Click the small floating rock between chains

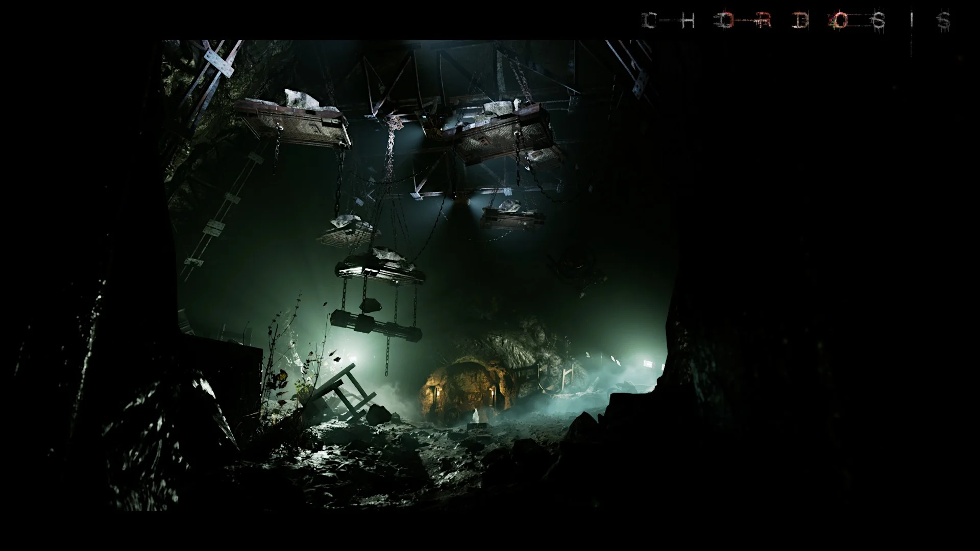(x=371, y=305)
